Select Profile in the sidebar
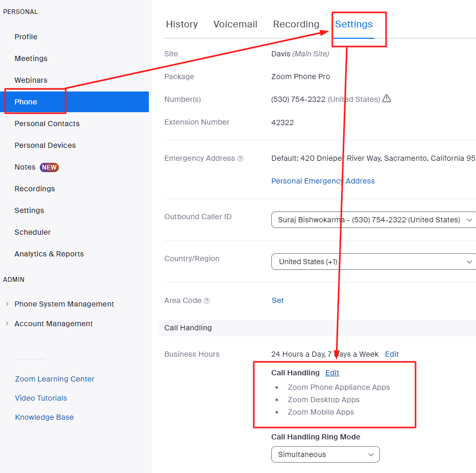Screen dimensions: 476x473 (26, 37)
